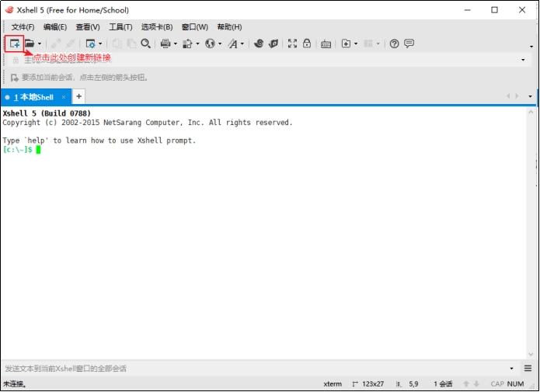Click the terminal prompt [c:\~]$
540x392 pixels.
pos(17,150)
